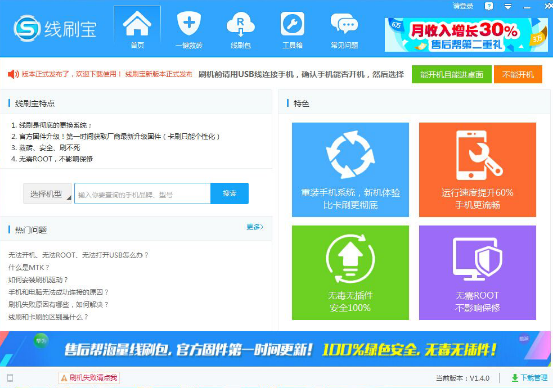Click feature line 4 about 无需ROOT

(52, 159)
